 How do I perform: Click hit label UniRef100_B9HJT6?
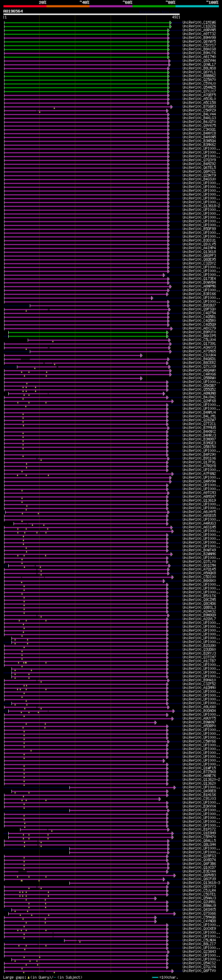tap(199, 53)
